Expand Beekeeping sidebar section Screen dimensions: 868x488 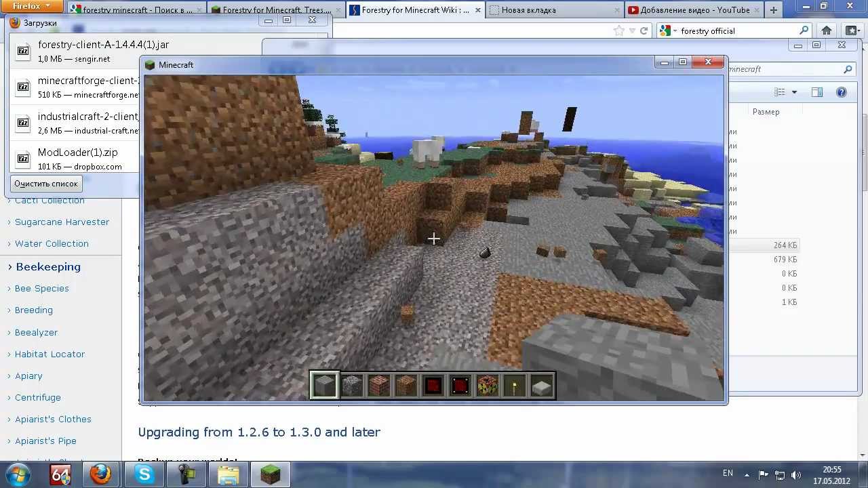[48, 266]
